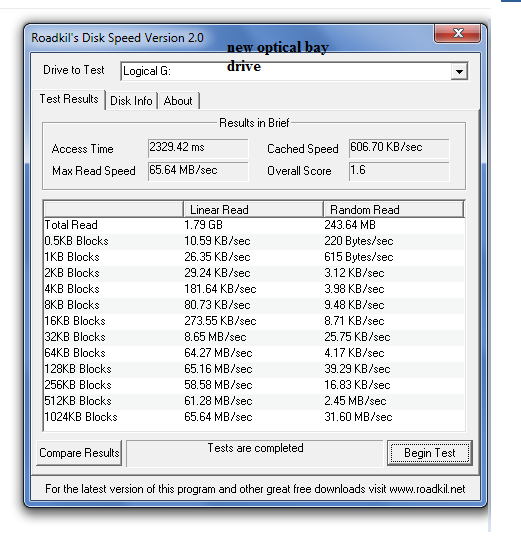This screenshot has width=521, height=545.
Task: Click the 273.55 KB/sec linear value
Action: 220,321
